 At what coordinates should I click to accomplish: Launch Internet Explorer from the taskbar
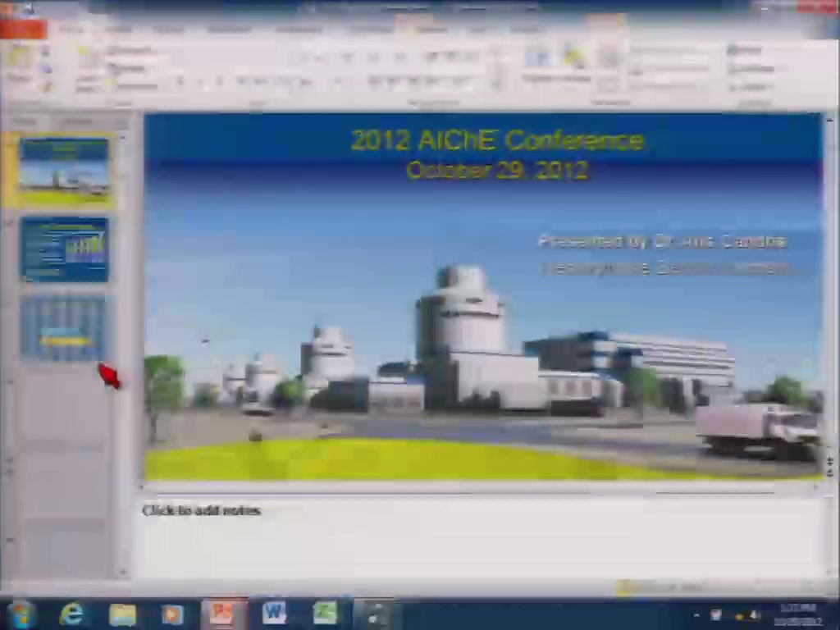71,614
